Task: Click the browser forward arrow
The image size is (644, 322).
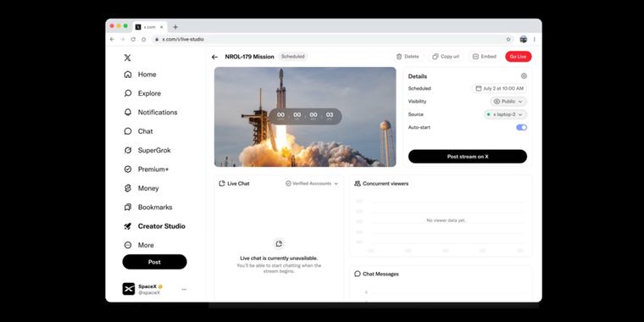Action: pos(122,40)
